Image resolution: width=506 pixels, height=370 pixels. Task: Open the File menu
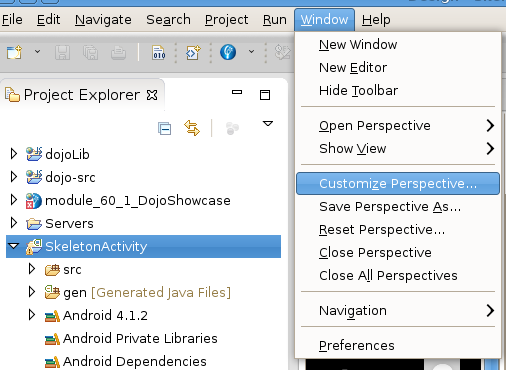coord(12,20)
